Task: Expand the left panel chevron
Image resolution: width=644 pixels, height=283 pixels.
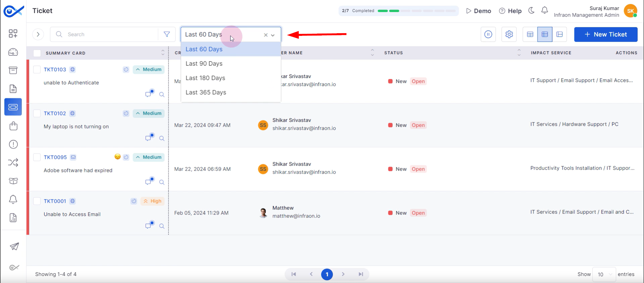Action: point(38,34)
